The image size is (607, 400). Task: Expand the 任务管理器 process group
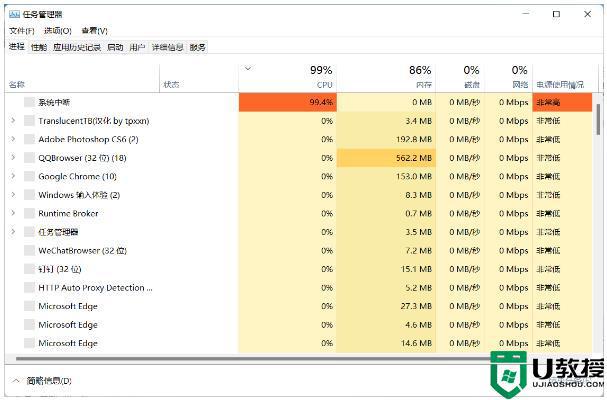[x=13, y=232]
